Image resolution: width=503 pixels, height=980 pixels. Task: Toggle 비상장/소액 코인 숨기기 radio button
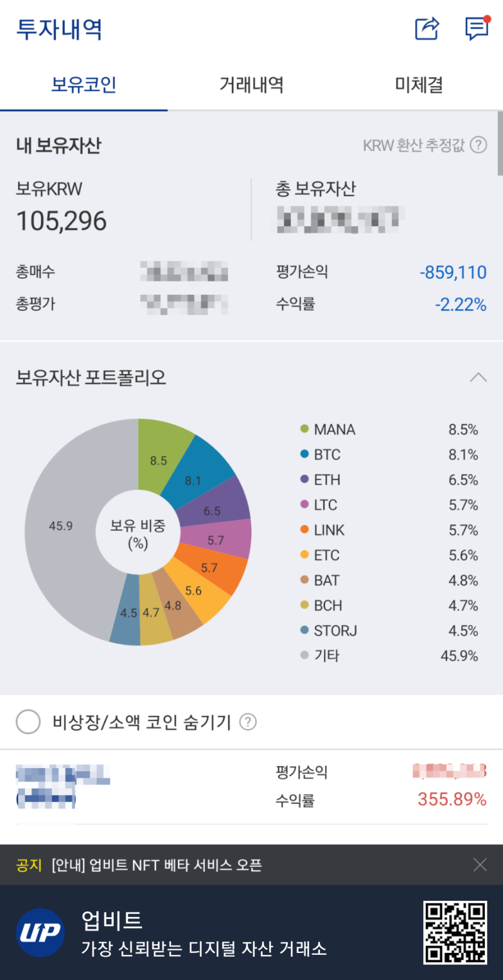click(x=28, y=722)
